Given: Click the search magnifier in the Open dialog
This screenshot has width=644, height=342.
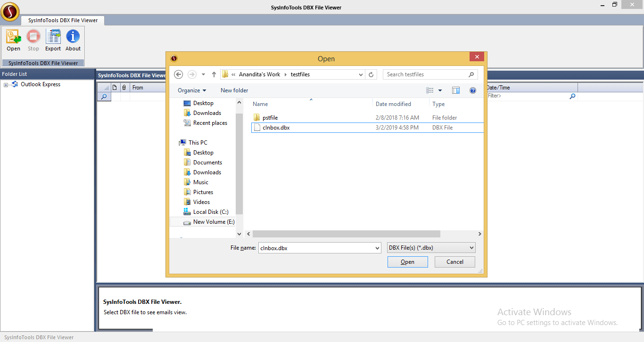Looking at the screenshot, I should tap(471, 74).
